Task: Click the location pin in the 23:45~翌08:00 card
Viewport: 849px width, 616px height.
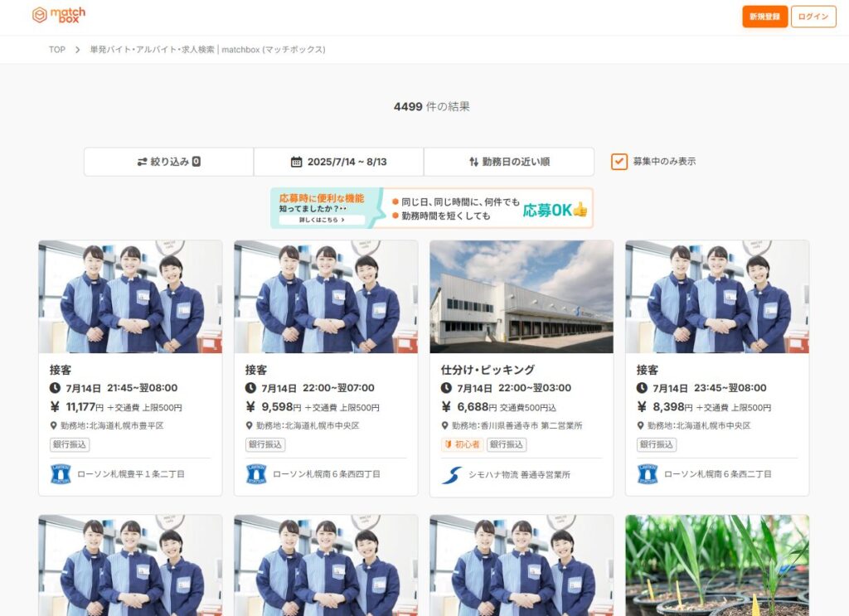Action: click(x=641, y=426)
